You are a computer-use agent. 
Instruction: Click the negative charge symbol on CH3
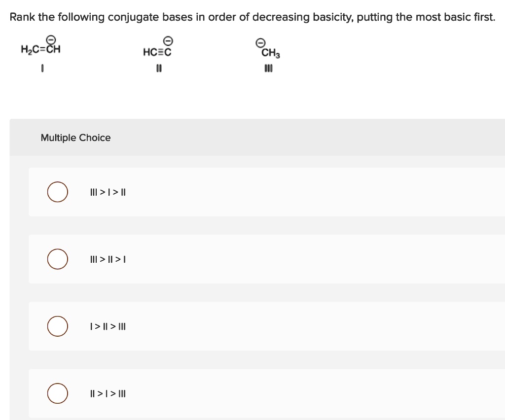pos(259,43)
